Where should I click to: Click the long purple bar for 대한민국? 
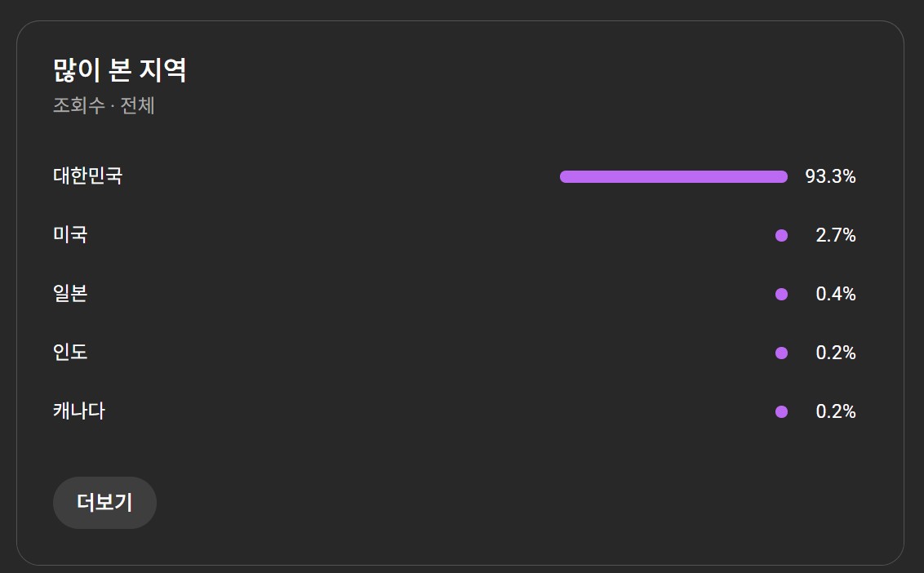[673, 176]
